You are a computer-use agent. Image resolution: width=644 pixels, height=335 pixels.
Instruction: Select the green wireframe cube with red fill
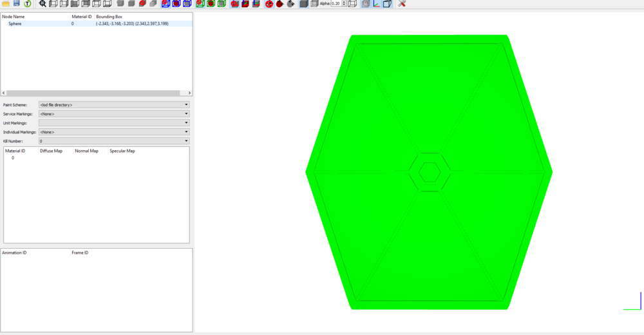tap(211, 4)
